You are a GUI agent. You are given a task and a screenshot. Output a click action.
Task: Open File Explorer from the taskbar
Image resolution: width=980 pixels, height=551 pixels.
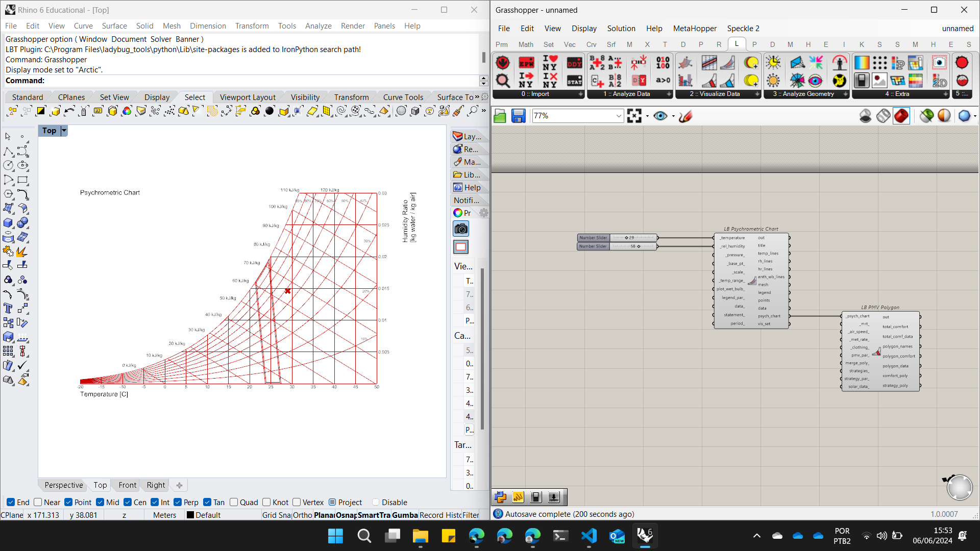pos(420,536)
